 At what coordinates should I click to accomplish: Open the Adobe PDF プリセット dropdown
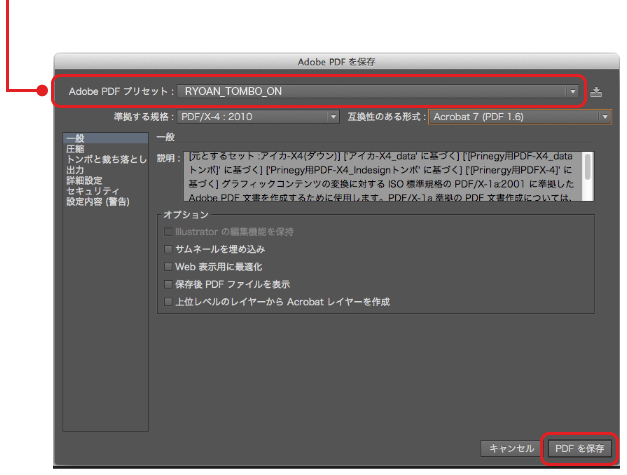tap(378, 92)
